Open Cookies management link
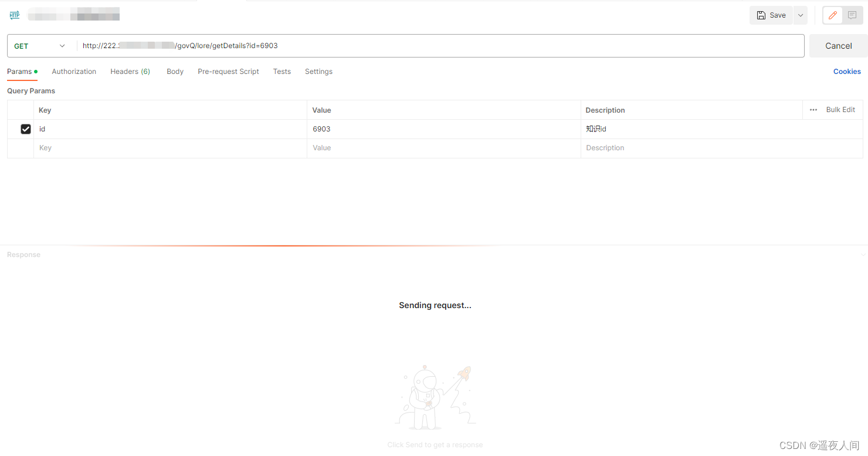868x456 pixels. pos(847,71)
